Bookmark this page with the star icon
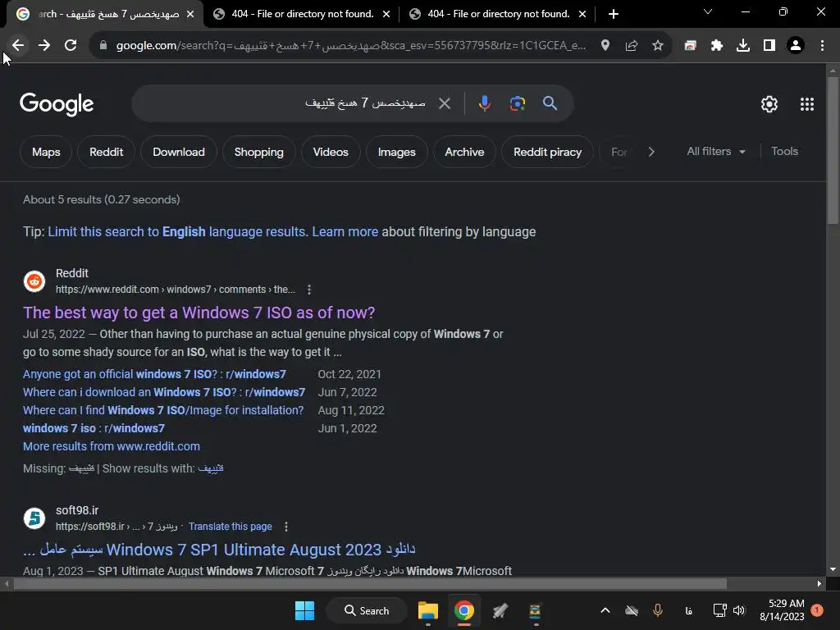This screenshot has width=840, height=630. coord(658,46)
